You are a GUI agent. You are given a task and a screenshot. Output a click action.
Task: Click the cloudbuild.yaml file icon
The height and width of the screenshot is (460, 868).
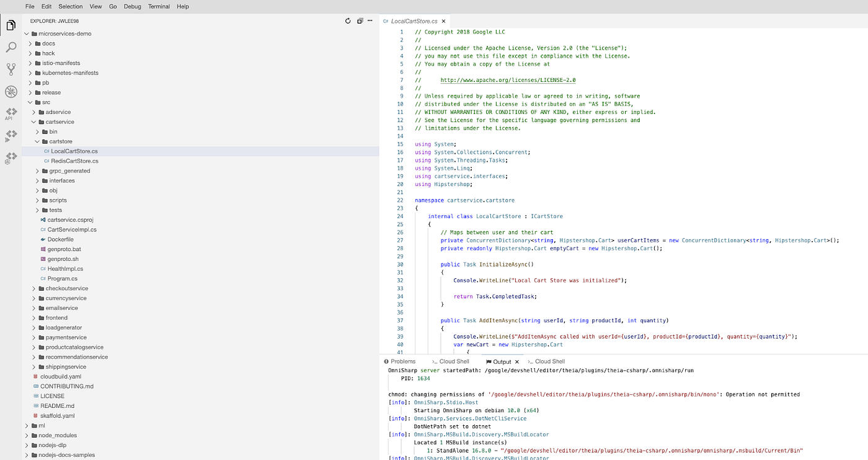35,377
